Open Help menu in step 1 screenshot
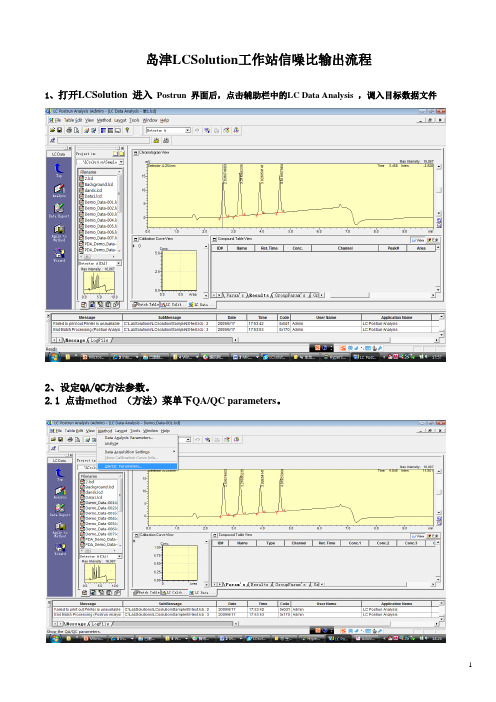The image size is (496, 702). coord(165,120)
